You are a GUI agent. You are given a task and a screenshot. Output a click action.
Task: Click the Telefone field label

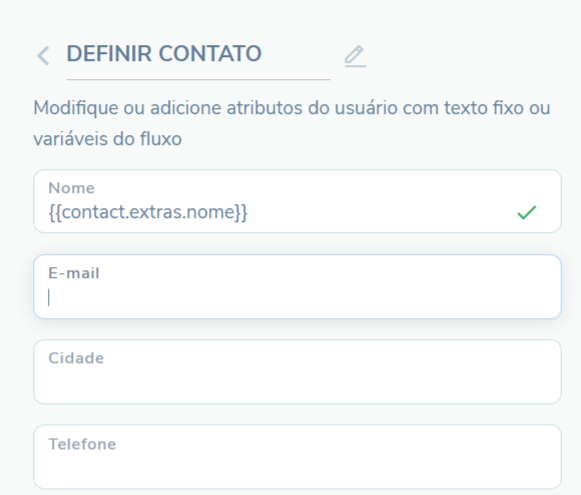(x=82, y=444)
